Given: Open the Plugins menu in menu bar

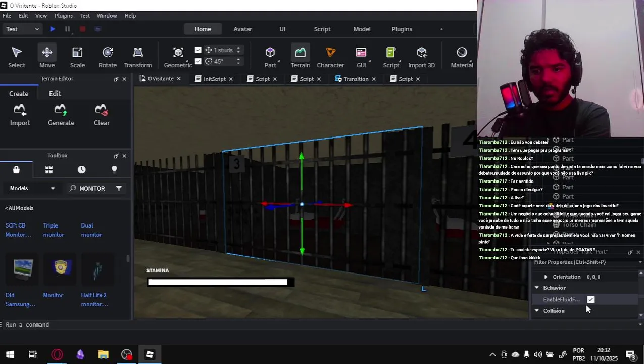Looking at the screenshot, I should pos(64,16).
